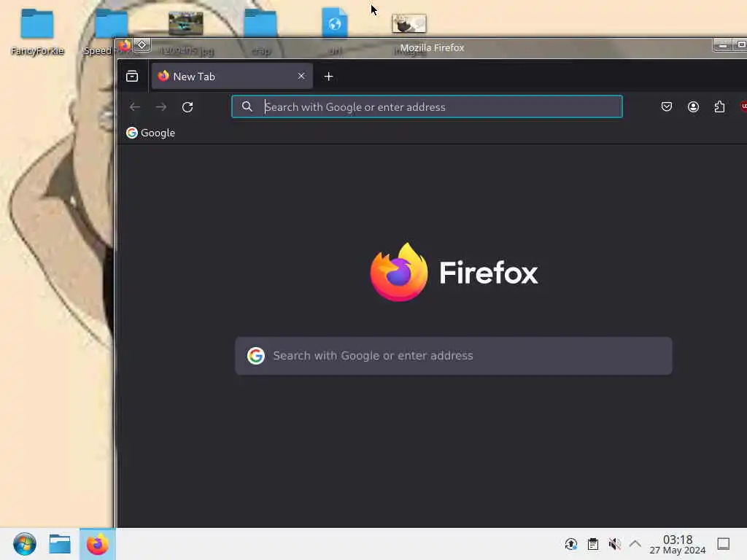Screen dimensions: 747x560
Task: Toggle the muted volume tray icon
Action: (614, 544)
